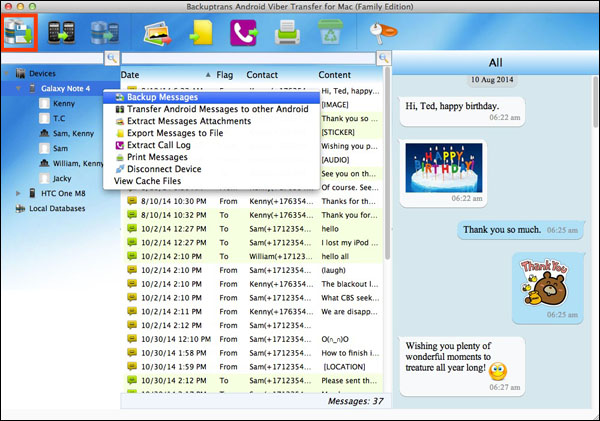Image resolution: width=600 pixels, height=421 pixels.
Task: Choose Transfer Android Messages to other Android
Action: click(x=212, y=109)
